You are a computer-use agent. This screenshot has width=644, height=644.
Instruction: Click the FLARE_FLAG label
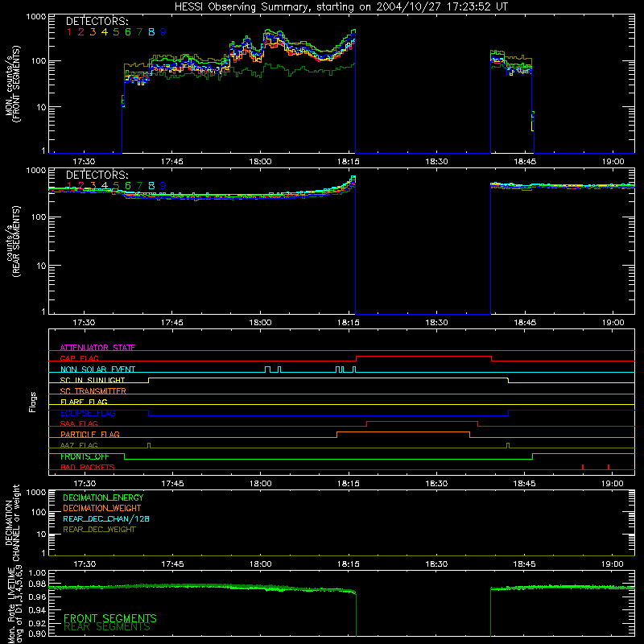pyautogui.click(x=84, y=402)
